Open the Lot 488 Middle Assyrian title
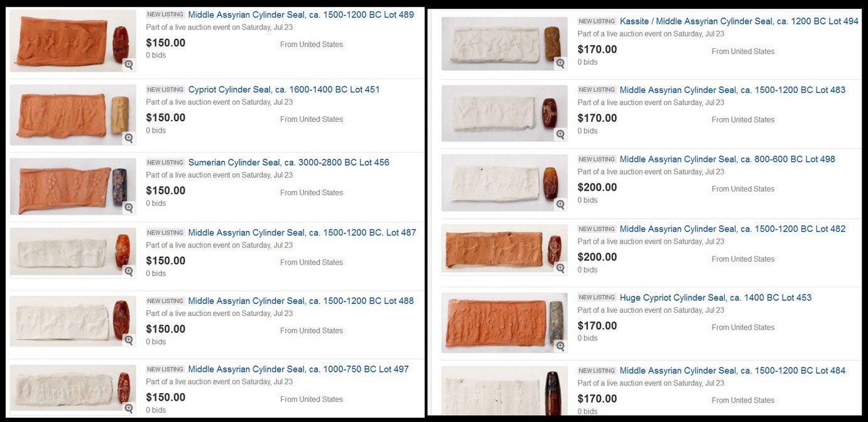The height and width of the screenshot is (422, 868). pyautogui.click(x=301, y=301)
